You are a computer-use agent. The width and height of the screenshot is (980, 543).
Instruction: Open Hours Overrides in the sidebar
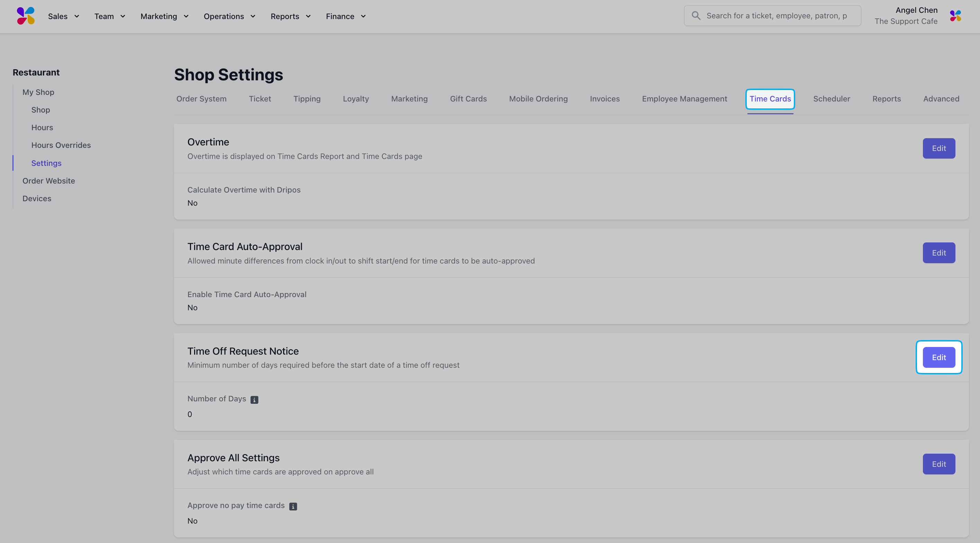coord(61,145)
